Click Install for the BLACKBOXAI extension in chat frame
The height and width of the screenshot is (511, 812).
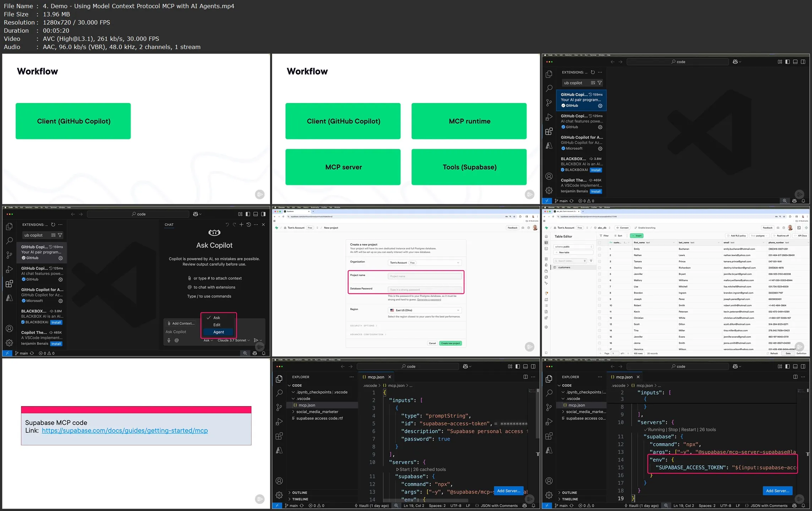tap(56, 322)
